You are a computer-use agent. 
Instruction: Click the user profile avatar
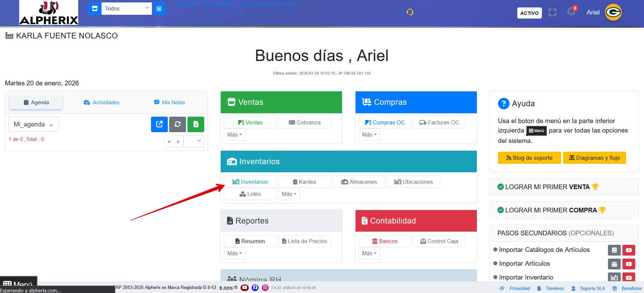click(x=613, y=12)
